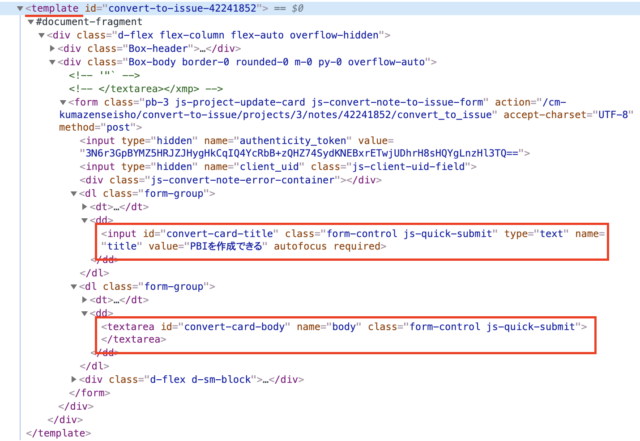Viewport: 640px width, 441px height.
Task: Select the $0 console reference marker
Action: point(297,8)
